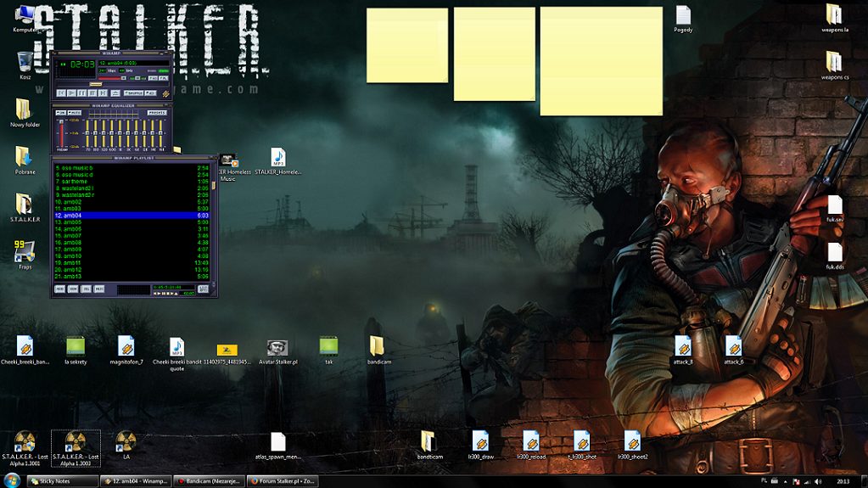868x488 pixels.
Task: Open Winamp main menu corner icon
Action: 54,53
